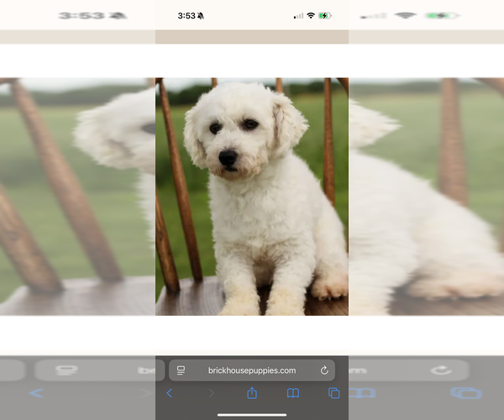
Task: Tap the white puppy photo
Action: pos(252,197)
